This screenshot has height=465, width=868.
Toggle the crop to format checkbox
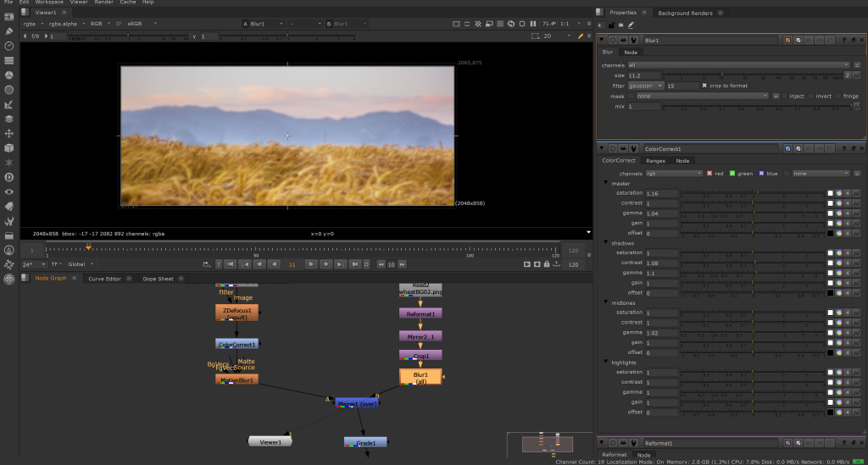tap(704, 86)
